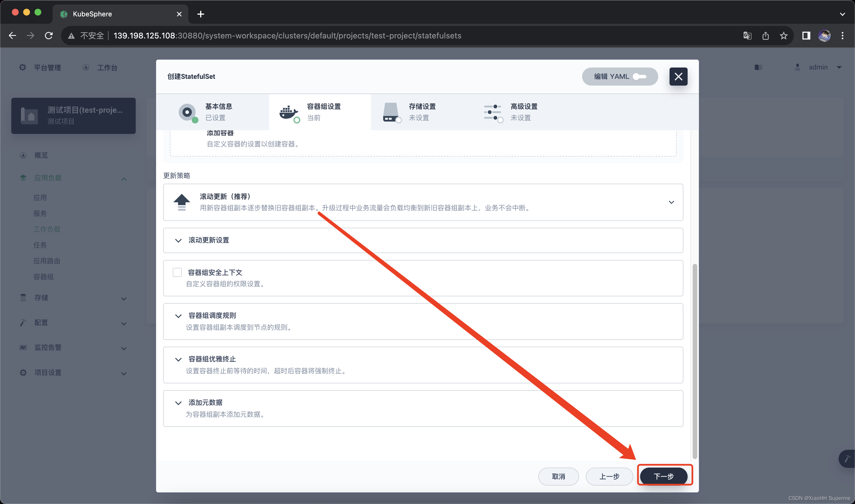Enable the 容器组安全上下文 checkbox
855x504 pixels.
tap(177, 272)
